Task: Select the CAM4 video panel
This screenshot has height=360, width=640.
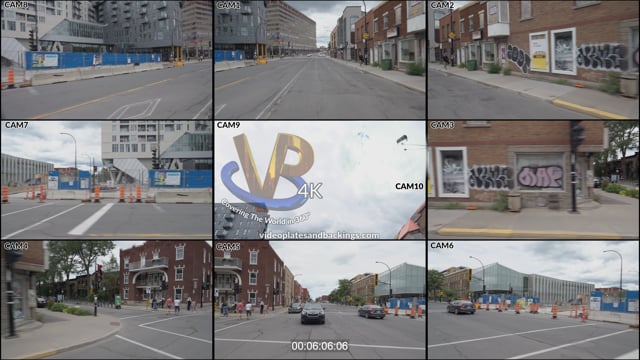Action: tap(107, 300)
